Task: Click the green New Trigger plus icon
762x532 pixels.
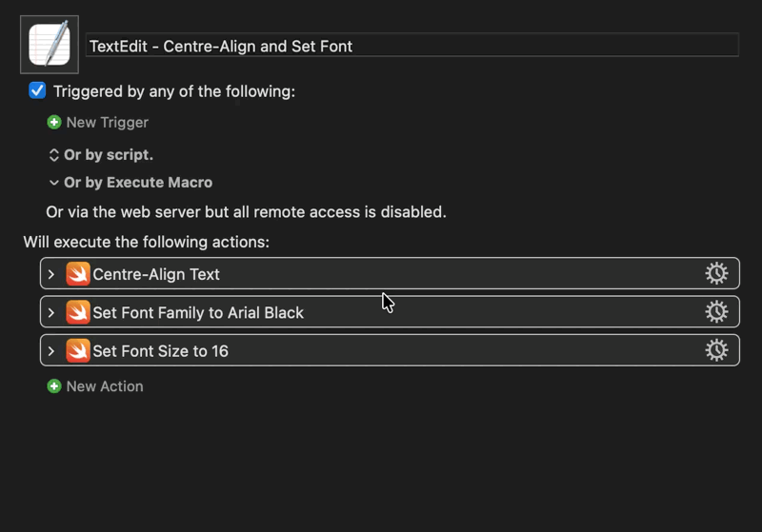Action: tap(54, 123)
